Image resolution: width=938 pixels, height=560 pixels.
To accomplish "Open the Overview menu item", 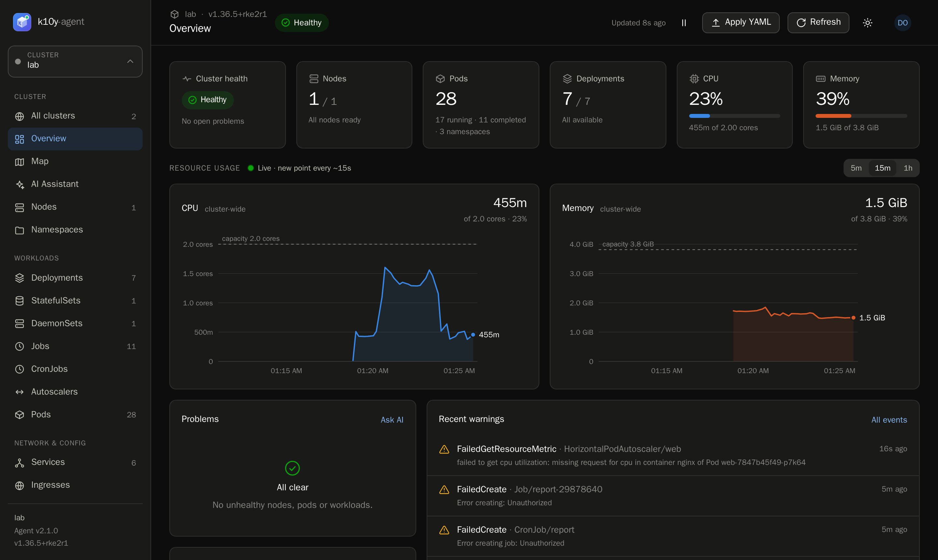I will point(75,138).
